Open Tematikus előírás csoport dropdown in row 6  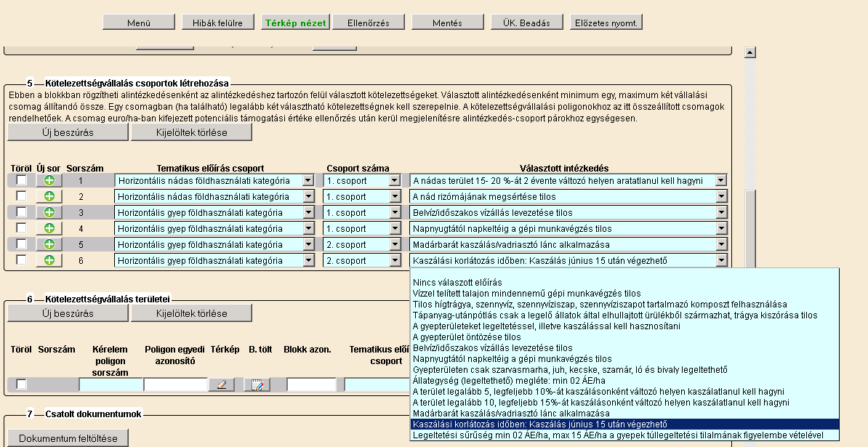coord(214,260)
